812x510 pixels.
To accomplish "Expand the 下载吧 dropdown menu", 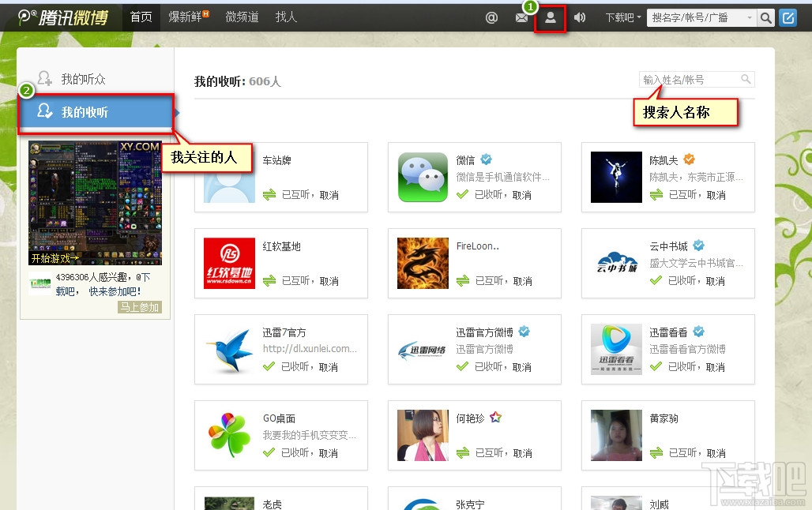I will 622,17.
